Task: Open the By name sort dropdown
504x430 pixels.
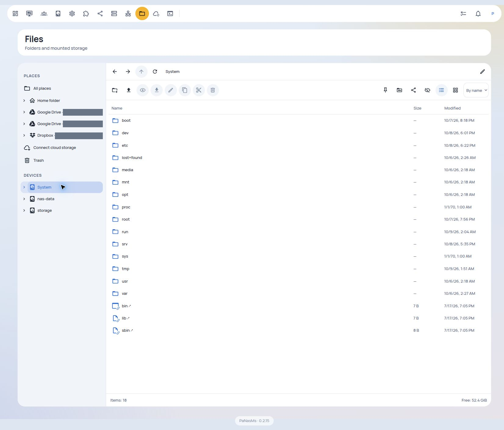Action: click(x=476, y=90)
